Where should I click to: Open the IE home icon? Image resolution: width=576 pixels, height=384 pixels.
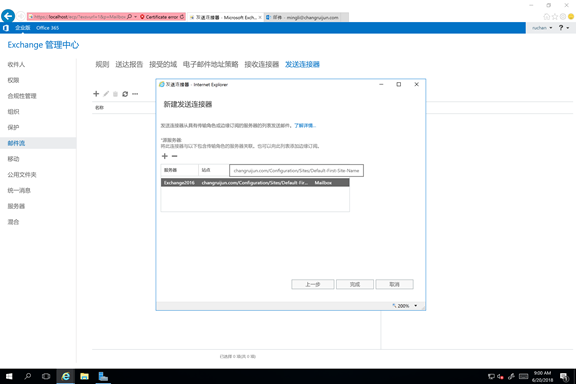(x=546, y=17)
